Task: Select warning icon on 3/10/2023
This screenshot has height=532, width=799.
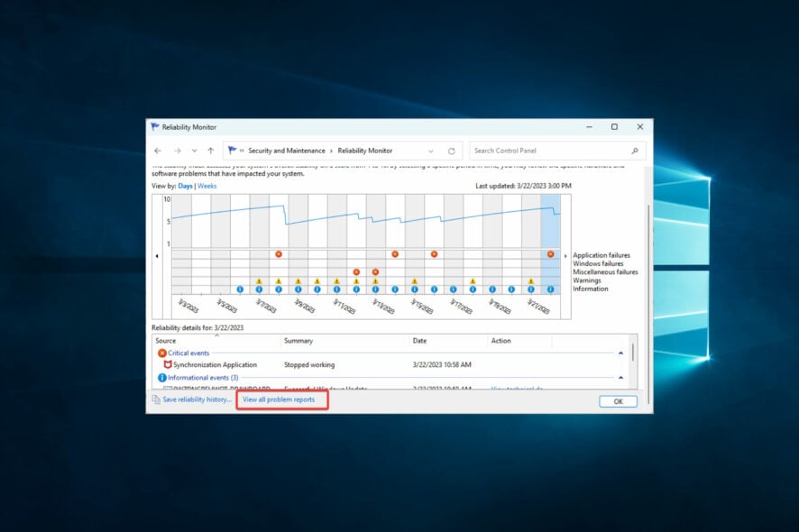Action: point(317,281)
